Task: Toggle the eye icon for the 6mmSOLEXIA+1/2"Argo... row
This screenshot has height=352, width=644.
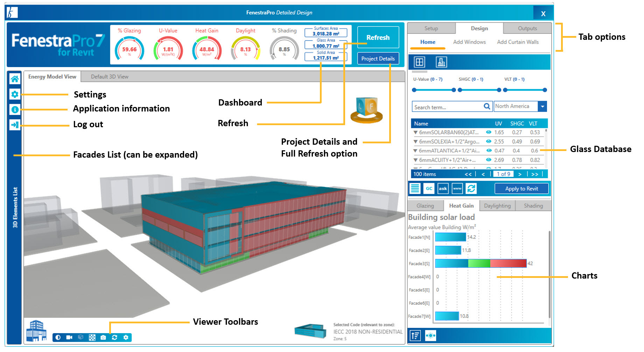Action: [489, 141]
